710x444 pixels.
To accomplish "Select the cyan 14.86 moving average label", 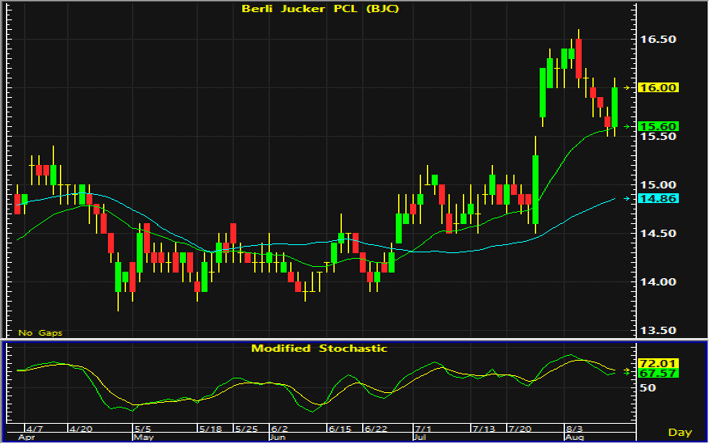I will (x=658, y=198).
